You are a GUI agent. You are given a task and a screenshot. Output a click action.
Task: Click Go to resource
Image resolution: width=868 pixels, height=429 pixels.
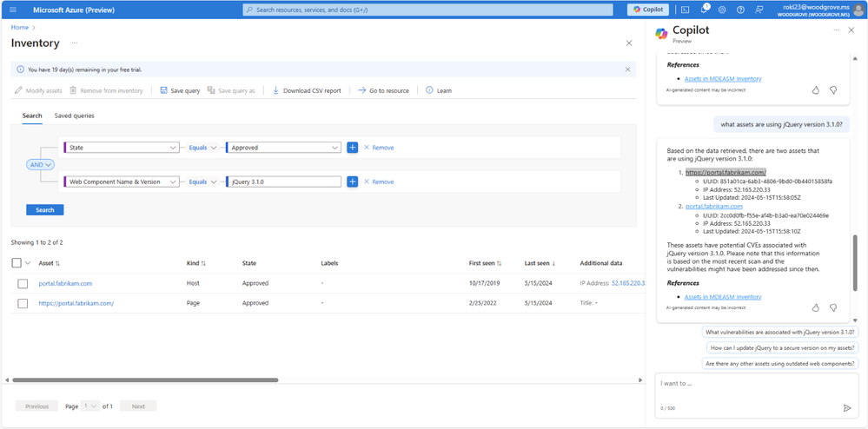point(384,91)
